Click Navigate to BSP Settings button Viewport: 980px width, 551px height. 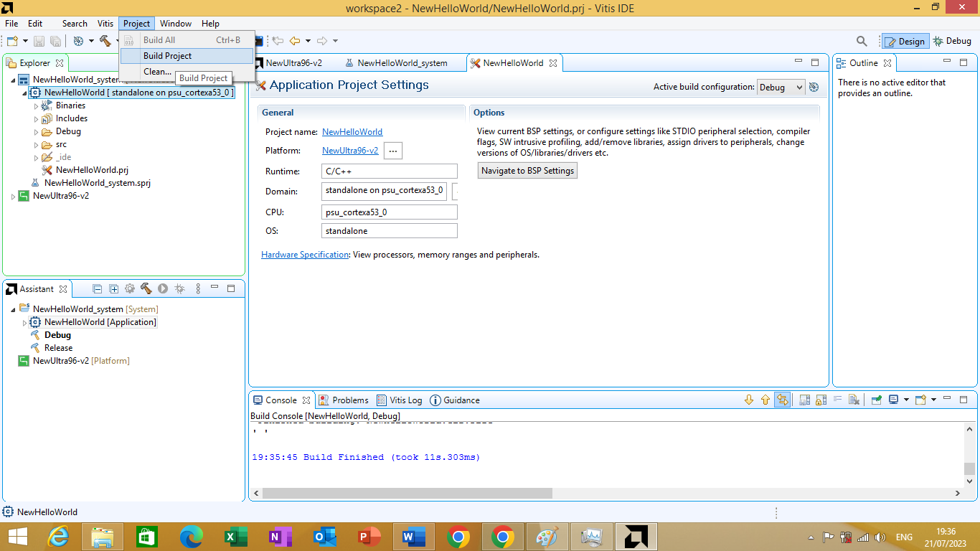tap(527, 171)
